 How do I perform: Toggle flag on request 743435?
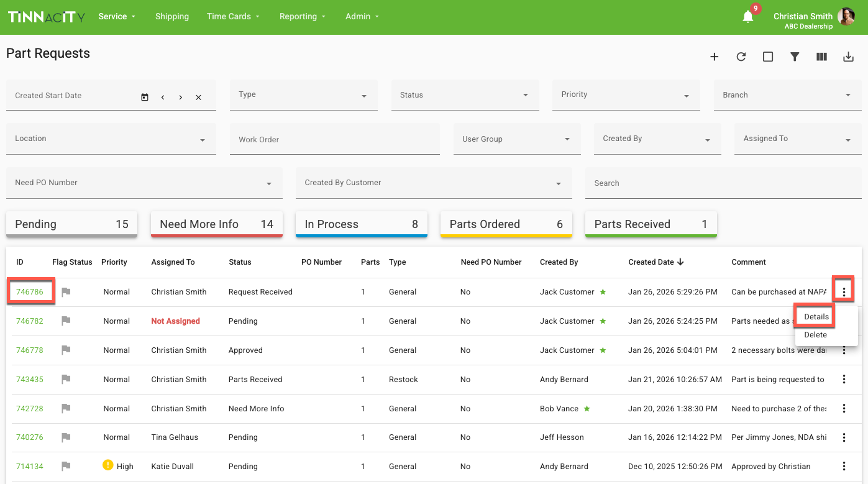click(x=66, y=379)
